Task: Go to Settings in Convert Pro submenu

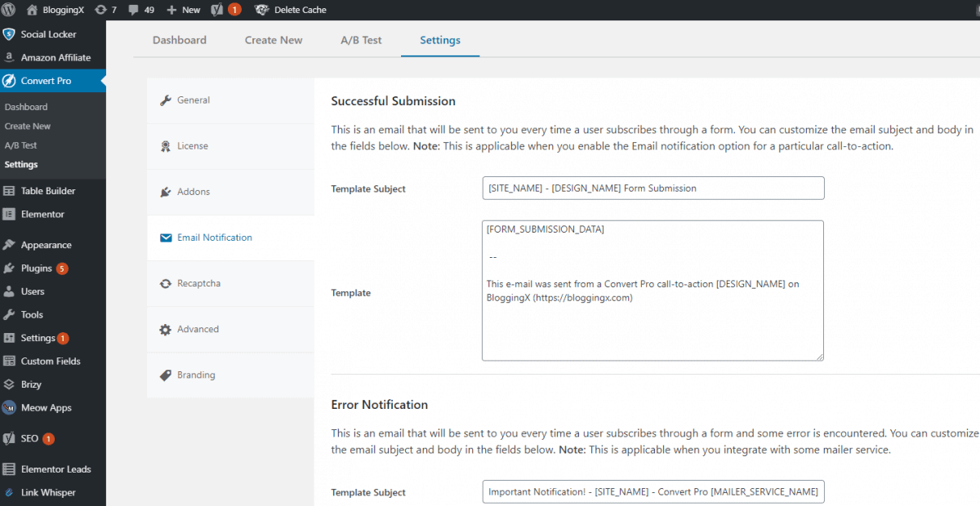Action: pyautogui.click(x=21, y=165)
